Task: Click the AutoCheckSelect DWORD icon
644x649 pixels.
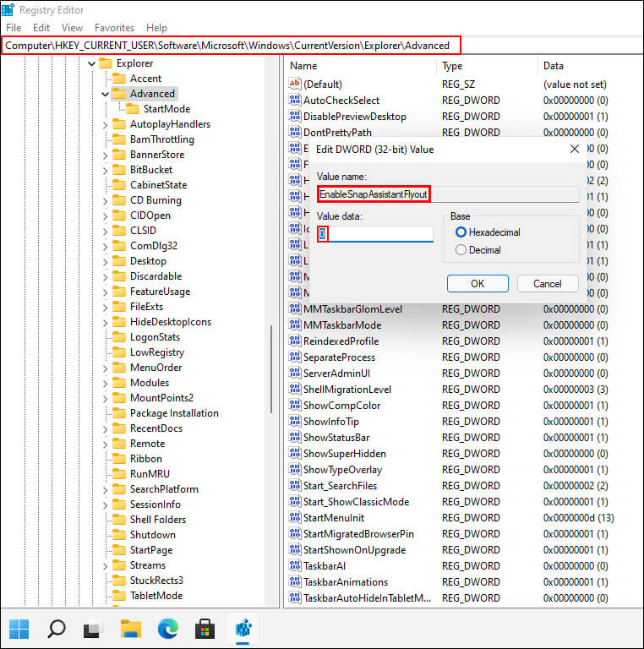Action: tap(295, 101)
